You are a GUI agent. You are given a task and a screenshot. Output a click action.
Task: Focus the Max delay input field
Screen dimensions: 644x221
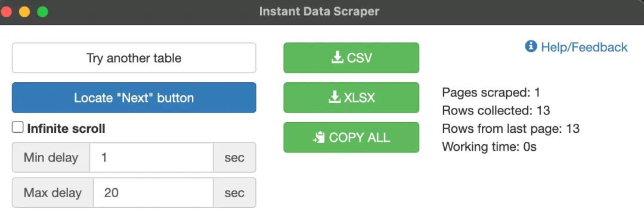coord(153,193)
